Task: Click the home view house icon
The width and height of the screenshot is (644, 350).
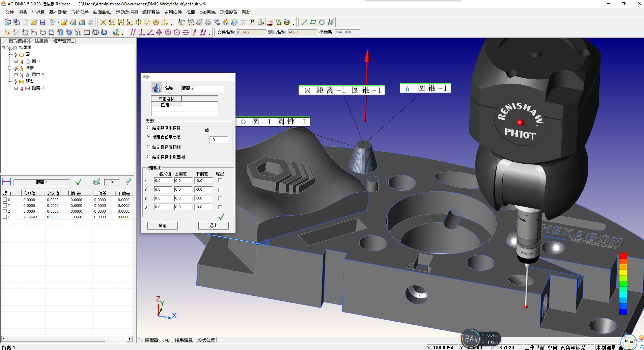Action: pyautogui.click(x=226, y=22)
